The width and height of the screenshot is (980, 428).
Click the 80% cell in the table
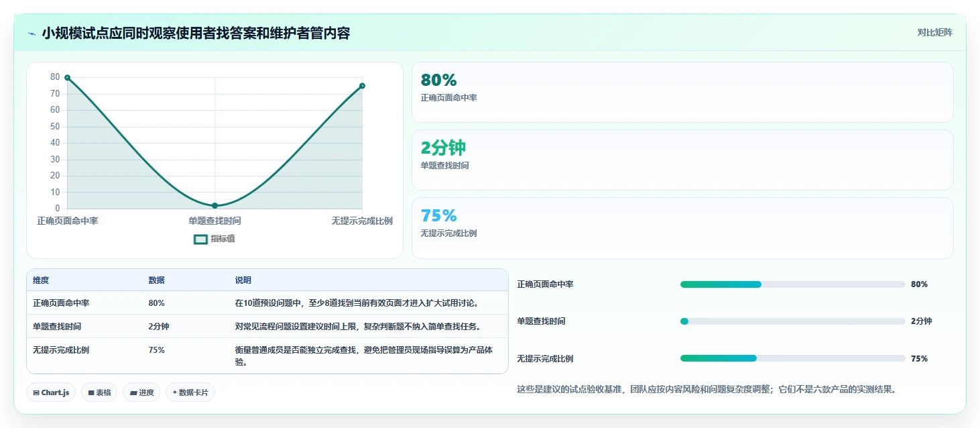156,303
